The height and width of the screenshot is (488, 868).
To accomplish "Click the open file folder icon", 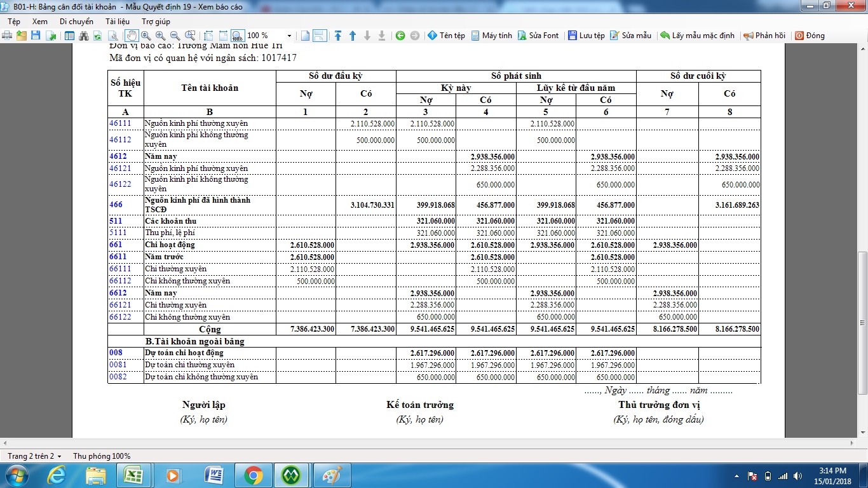I will tap(22, 36).
